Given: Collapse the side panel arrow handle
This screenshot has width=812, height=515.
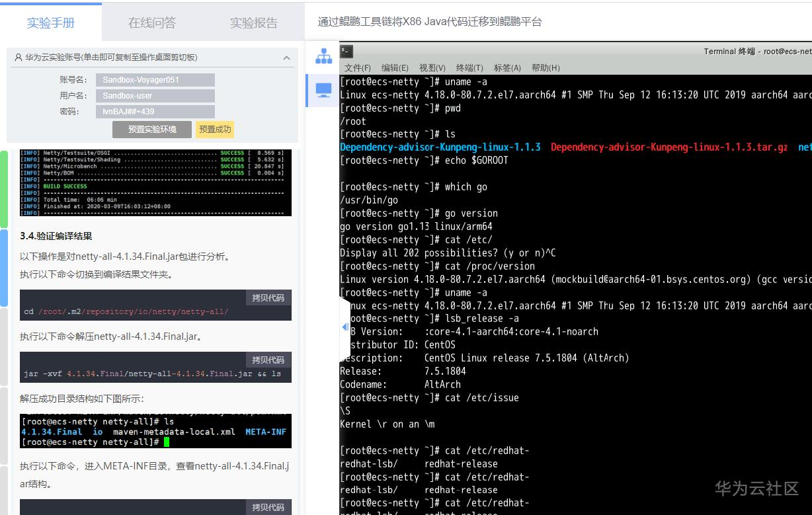Looking at the screenshot, I should tap(345, 327).
